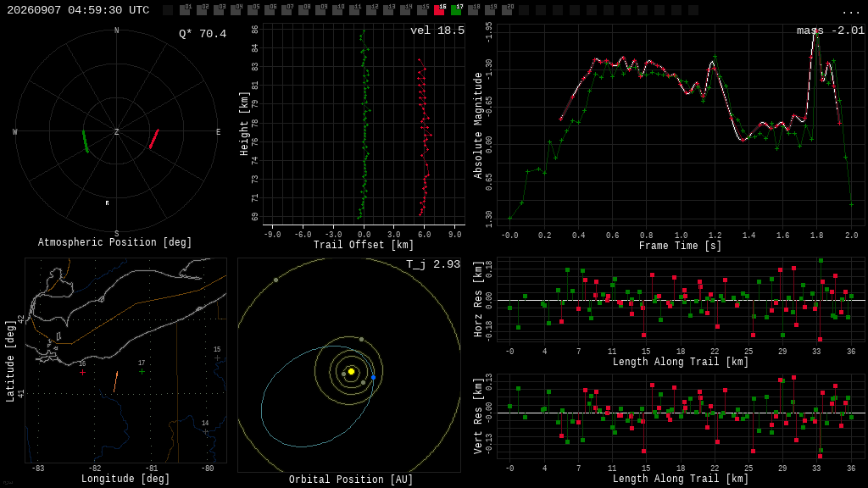Click the timestamp 20260907 04:59:30 UTC
The height and width of the screenshot is (488, 868).
pos(78,10)
